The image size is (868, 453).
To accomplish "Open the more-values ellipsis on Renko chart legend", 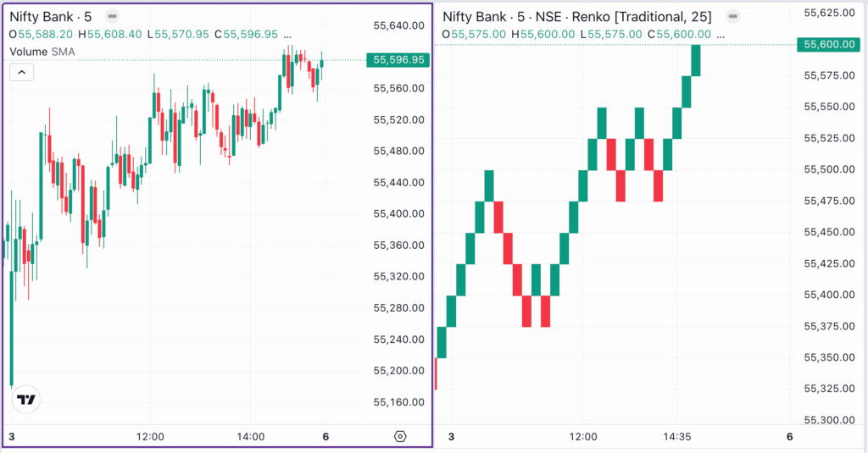I will (720, 34).
